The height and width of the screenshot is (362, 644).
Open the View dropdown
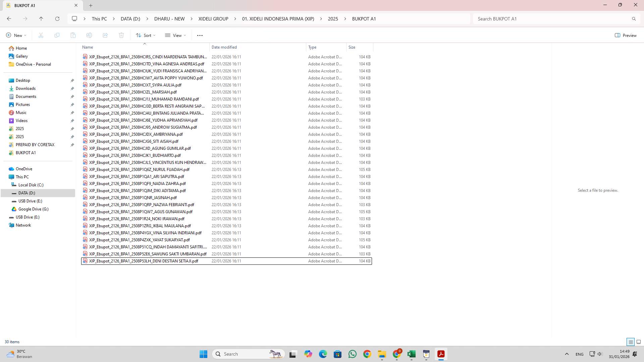point(175,35)
